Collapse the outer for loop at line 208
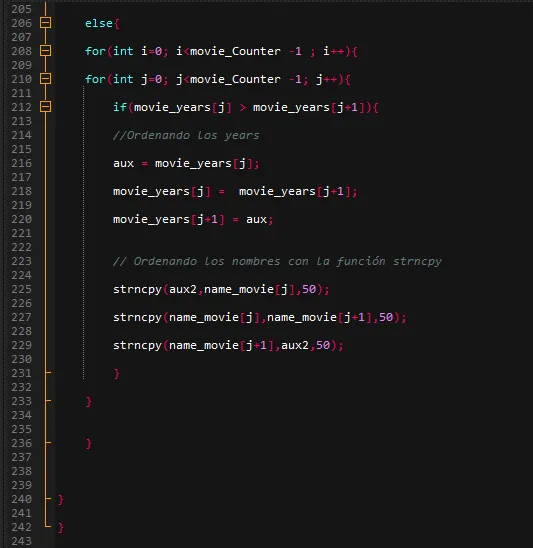Screen dimensions: 533x548 [45, 51]
